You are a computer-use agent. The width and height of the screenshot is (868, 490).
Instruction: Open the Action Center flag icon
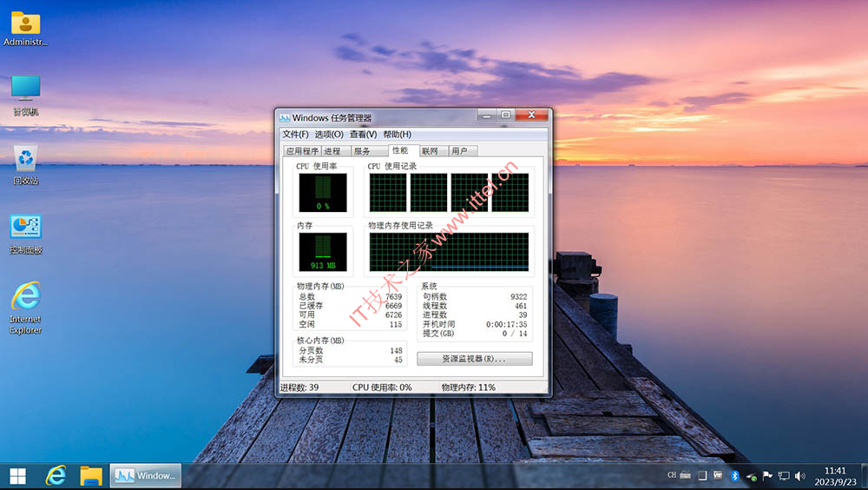(767, 475)
